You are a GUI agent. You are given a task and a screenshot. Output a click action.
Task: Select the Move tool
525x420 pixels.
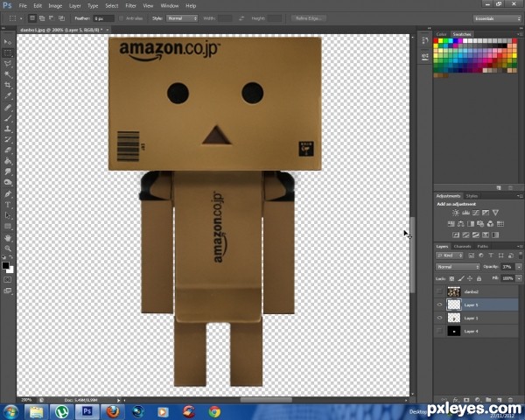[x=8, y=42]
